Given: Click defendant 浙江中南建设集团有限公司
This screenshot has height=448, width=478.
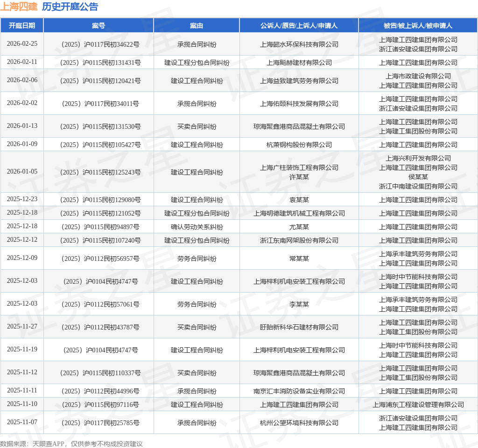Looking at the screenshot, I should 418,186.
